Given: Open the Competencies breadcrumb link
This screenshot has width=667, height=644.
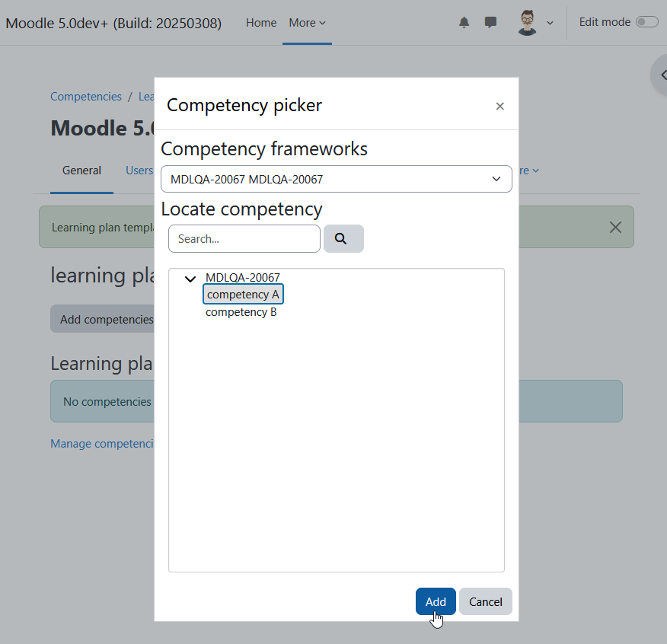Looking at the screenshot, I should pyautogui.click(x=86, y=97).
